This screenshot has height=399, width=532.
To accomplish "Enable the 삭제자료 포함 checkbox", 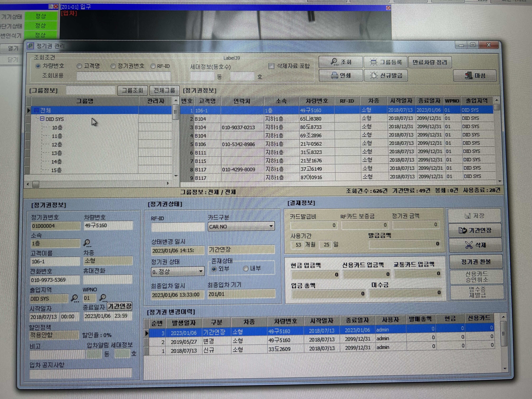I will [x=271, y=66].
